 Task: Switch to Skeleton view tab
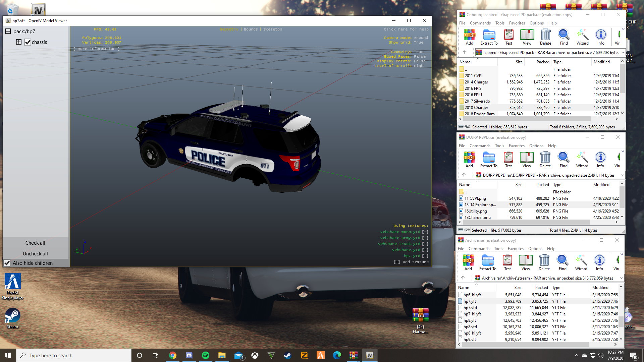click(x=272, y=29)
